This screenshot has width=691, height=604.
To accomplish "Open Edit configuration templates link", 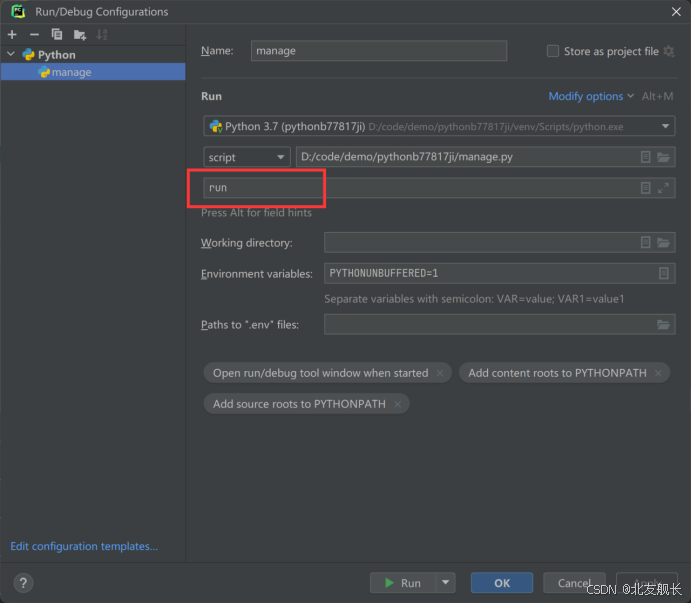I will tap(84, 546).
